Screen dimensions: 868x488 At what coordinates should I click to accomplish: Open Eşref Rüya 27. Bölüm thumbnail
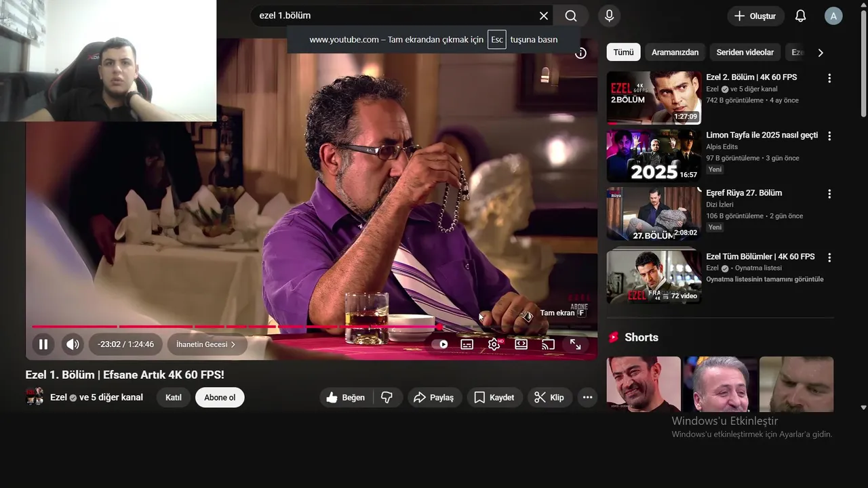[654, 213]
